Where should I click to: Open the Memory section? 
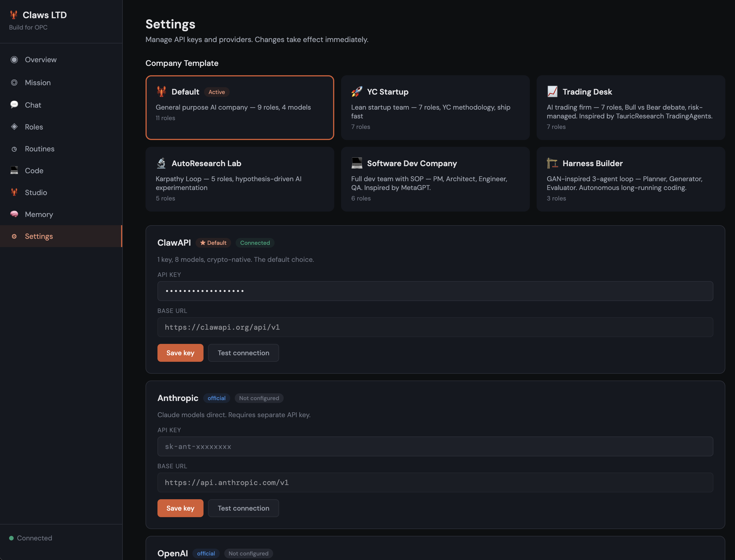coord(61,214)
